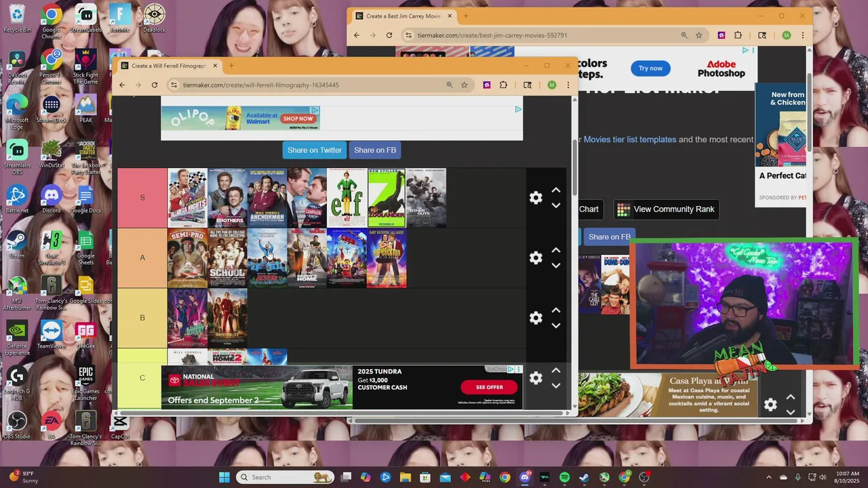The image size is (868, 488).
Task: Open B tier row settings gear
Action: [x=536, y=318]
